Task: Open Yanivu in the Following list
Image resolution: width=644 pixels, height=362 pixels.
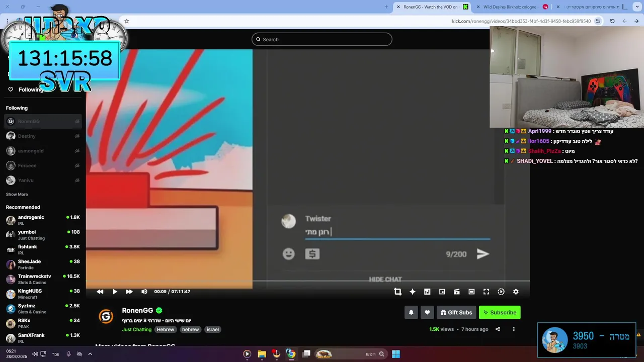Action: click(43, 180)
